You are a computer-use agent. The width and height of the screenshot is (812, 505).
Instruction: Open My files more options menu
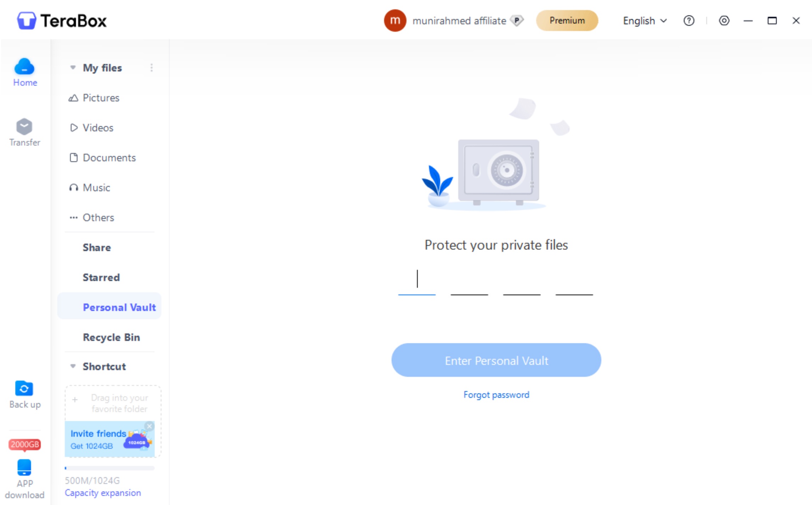pos(152,68)
